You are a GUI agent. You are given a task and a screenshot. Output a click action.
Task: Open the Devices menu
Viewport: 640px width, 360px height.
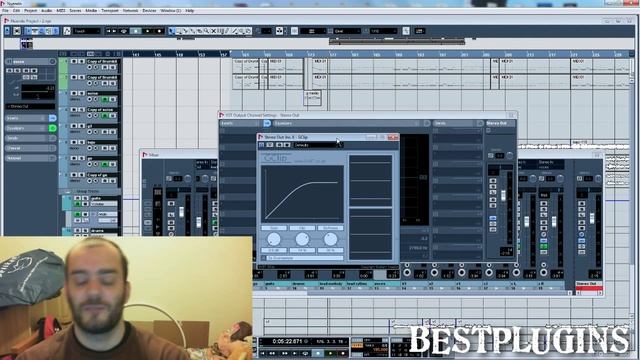[149, 11]
